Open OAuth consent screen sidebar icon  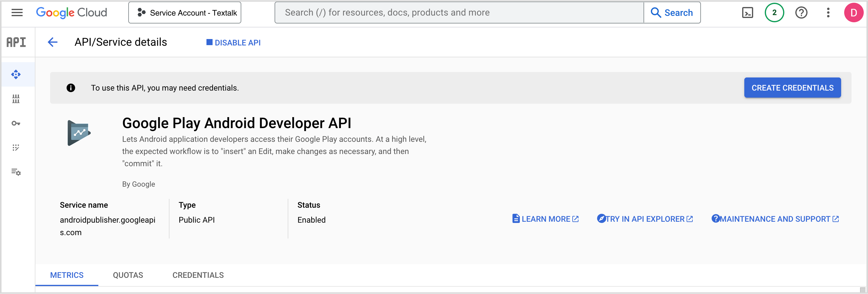coord(16,148)
